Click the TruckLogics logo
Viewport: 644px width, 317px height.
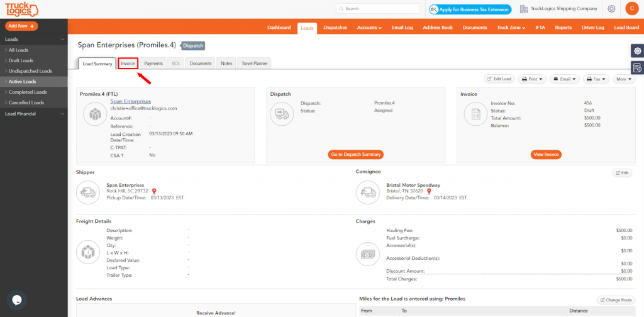click(21, 9)
